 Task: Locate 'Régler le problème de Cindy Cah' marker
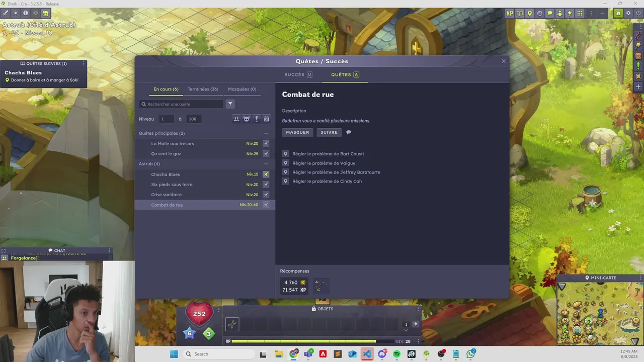(286, 181)
